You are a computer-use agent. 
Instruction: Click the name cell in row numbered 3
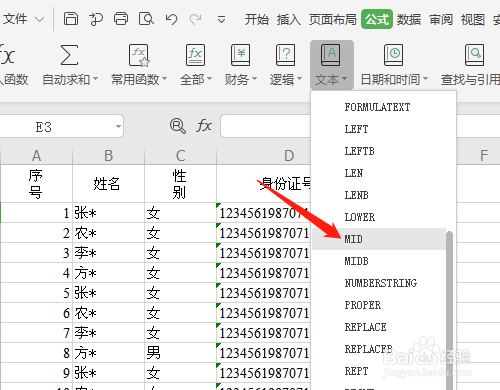click(x=108, y=253)
